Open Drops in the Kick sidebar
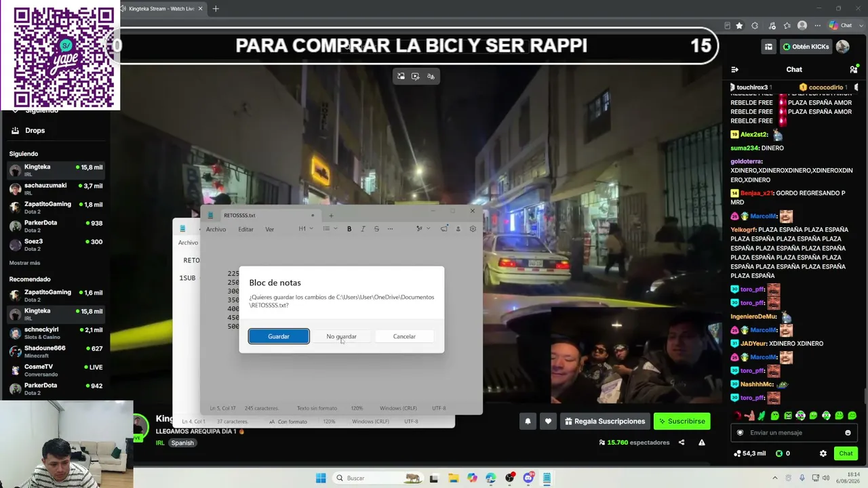The height and width of the screenshot is (488, 868). pyautogui.click(x=35, y=130)
